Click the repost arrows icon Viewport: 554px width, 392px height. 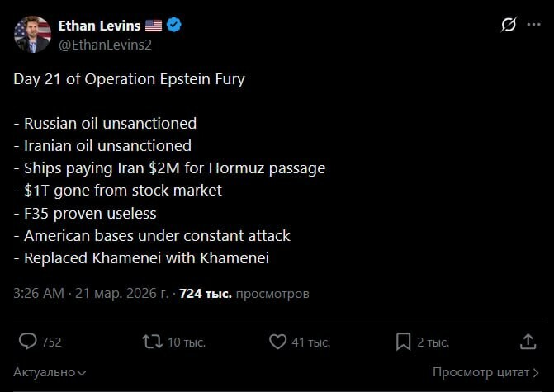click(x=152, y=341)
